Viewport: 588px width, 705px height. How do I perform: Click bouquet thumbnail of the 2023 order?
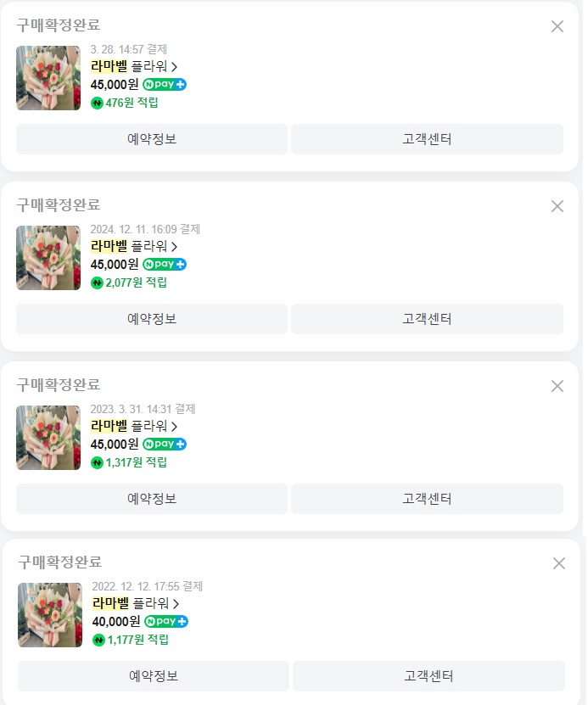(48, 438)
